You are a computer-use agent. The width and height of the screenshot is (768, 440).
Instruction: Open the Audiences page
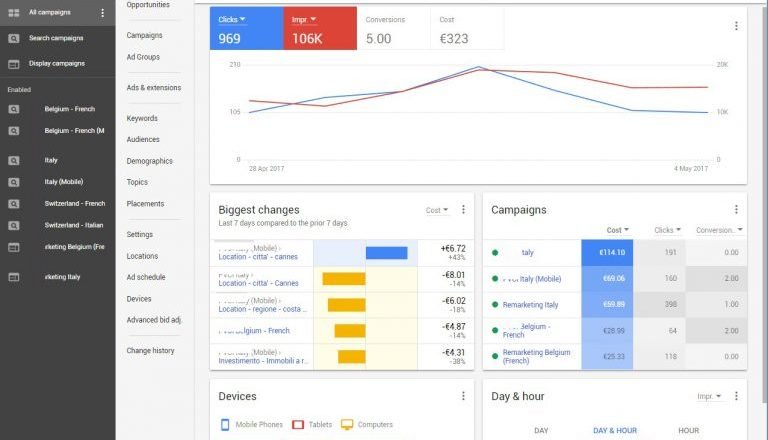tap(143, 140)
